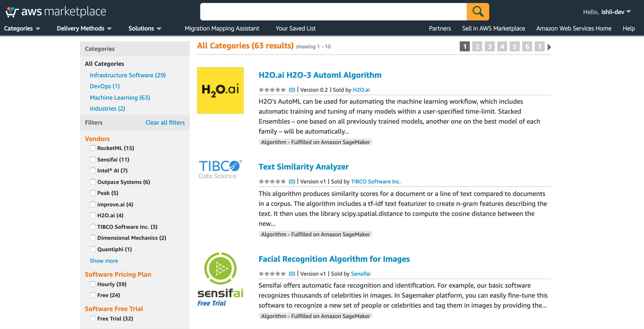Expand the Categories dropdown menu
The height and width of the screenshot is (329, 644).
tap(22, 28)
